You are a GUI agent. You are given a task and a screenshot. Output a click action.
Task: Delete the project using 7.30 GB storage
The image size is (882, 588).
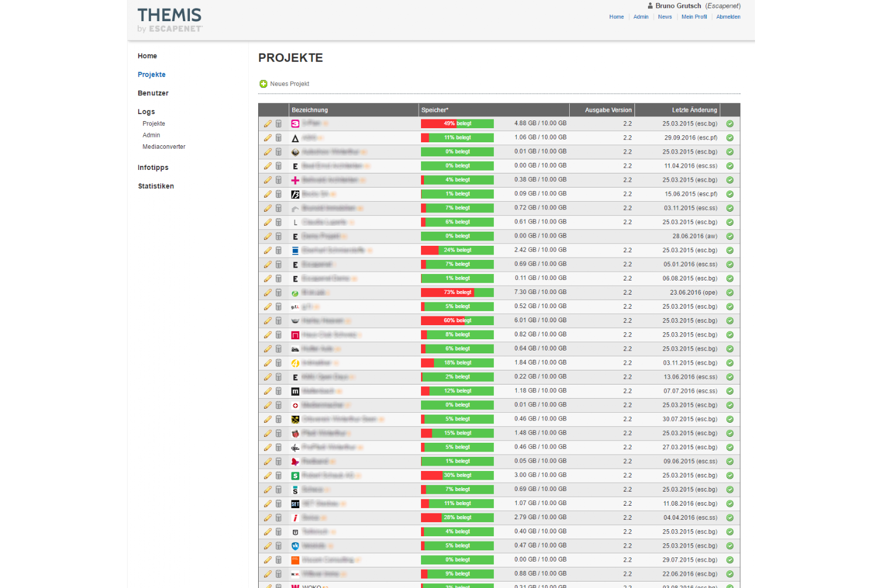[279, 293]
